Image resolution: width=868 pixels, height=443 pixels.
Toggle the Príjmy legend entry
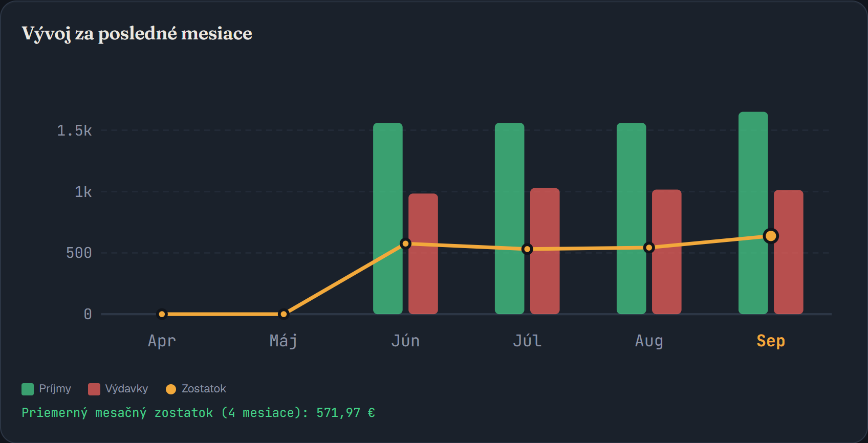(47, 389)
